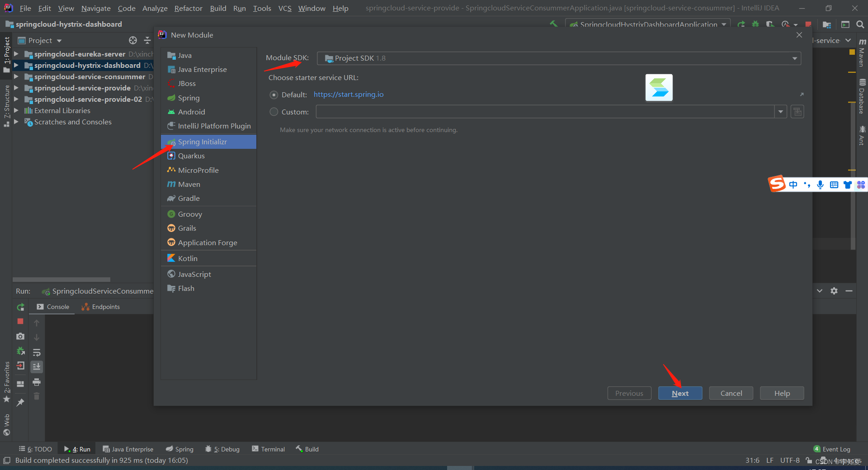Viewport: 868px width, 470px height.
Task: Toggle scroll to end icon in console
Action: point(37,366)
